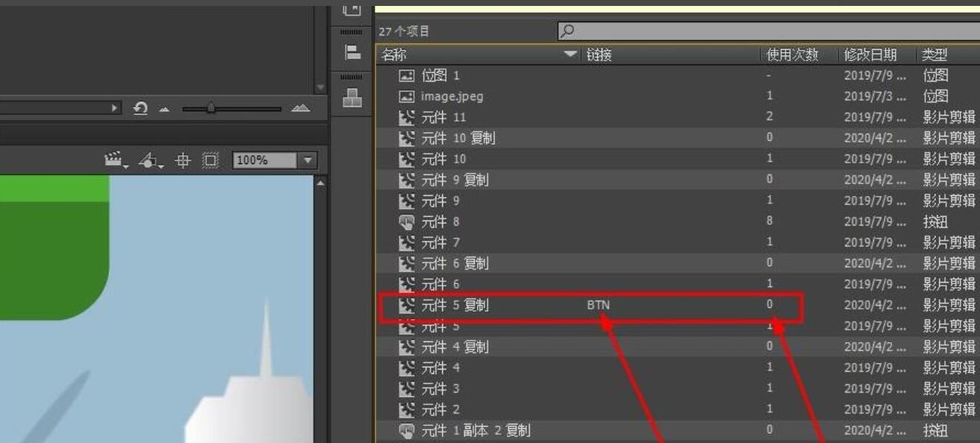The image size is (980, 443).
Task: Toggle clip content outside stage icon
Action: (211, 160)
